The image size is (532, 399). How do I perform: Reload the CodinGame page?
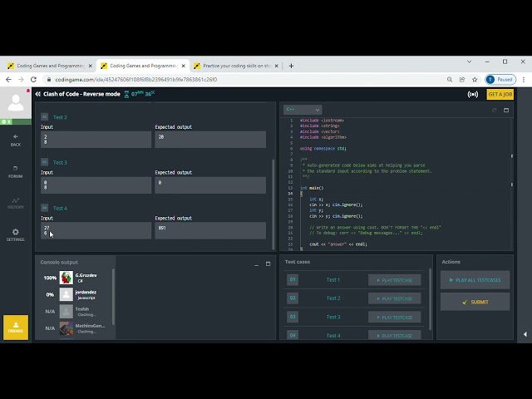click(33, 80)
